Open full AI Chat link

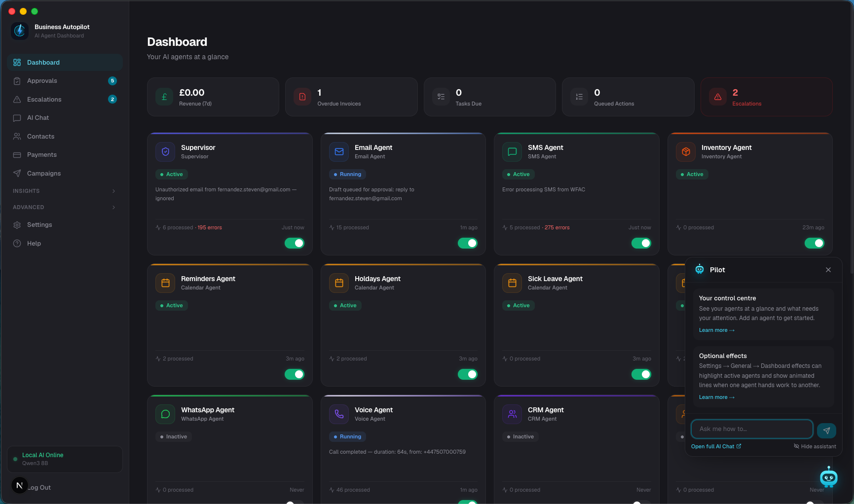(716, 446)
